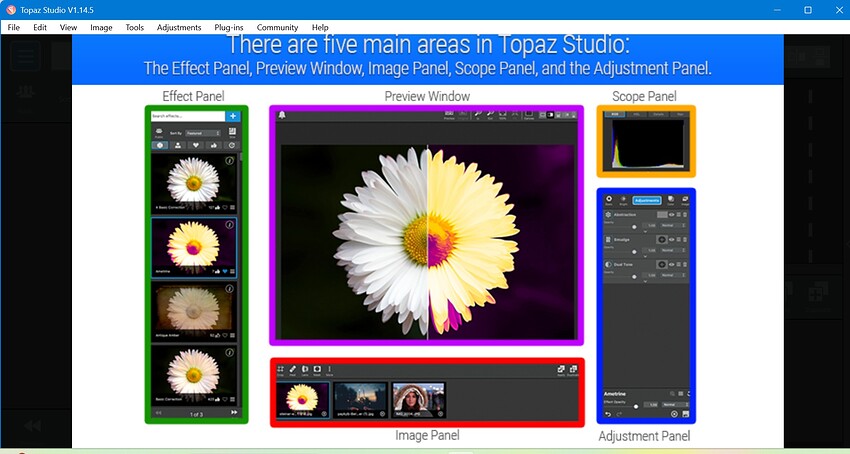This screenshot has width=850, height=454.
Task: Select the split view mode icon
Action: (x=550, y=115)
